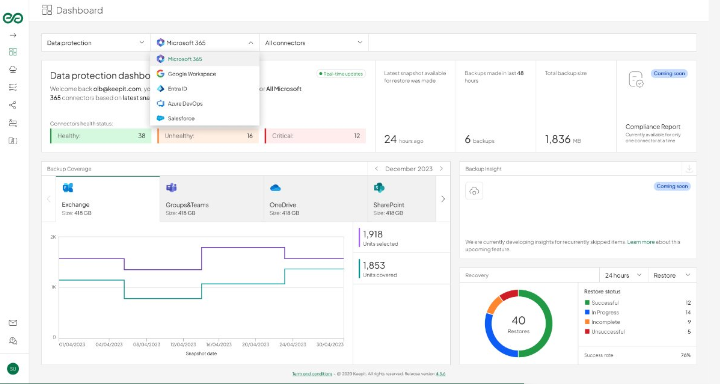Click the orange Incomplete legend swatch

(x=587, y=322)
